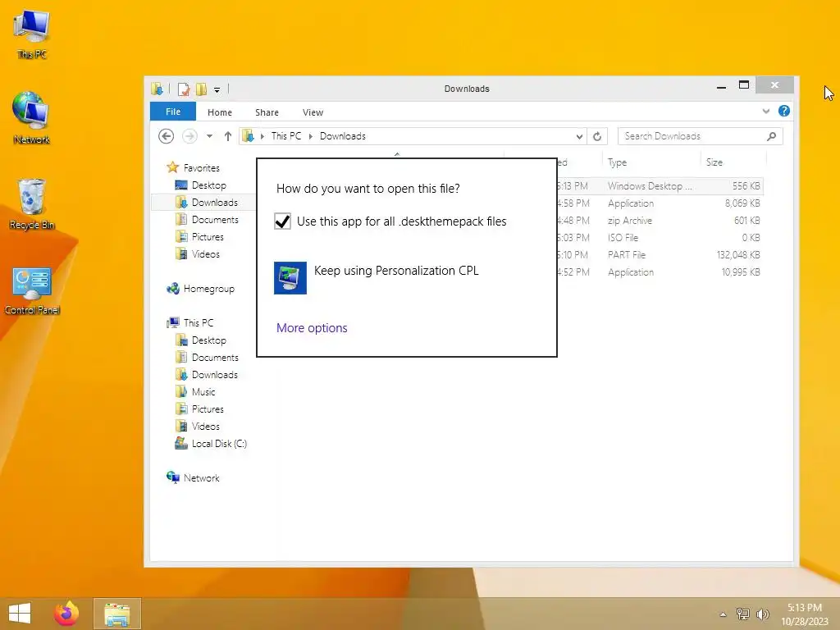
Task: Click the search magnifier icon
Action: [x=771, y=136]
